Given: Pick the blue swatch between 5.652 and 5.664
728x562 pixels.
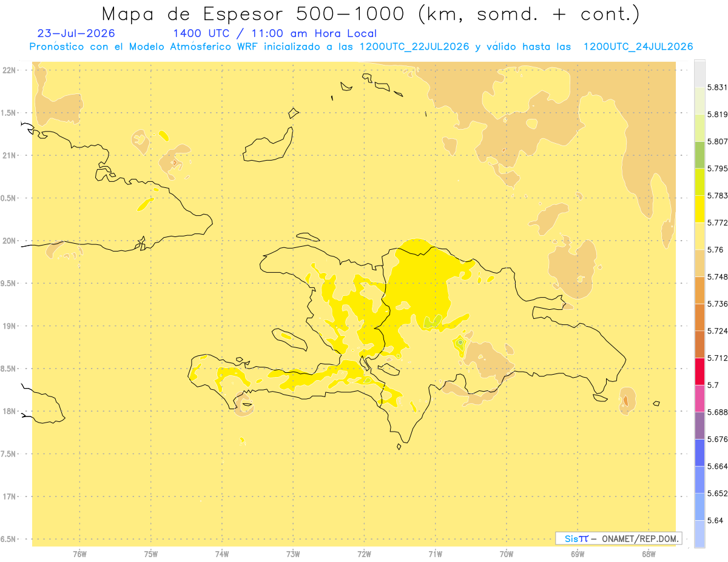Looking at the screenshot, I should [x=699, y=480].
